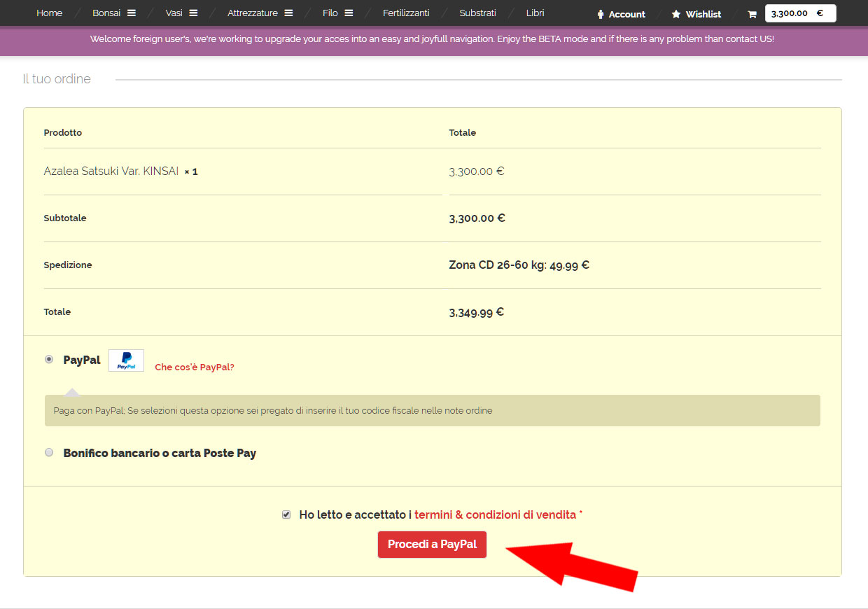Screen dimensions: 868x609
Task: Click the Account person icon
Action: pyautogui.click(x=601, y=15)
